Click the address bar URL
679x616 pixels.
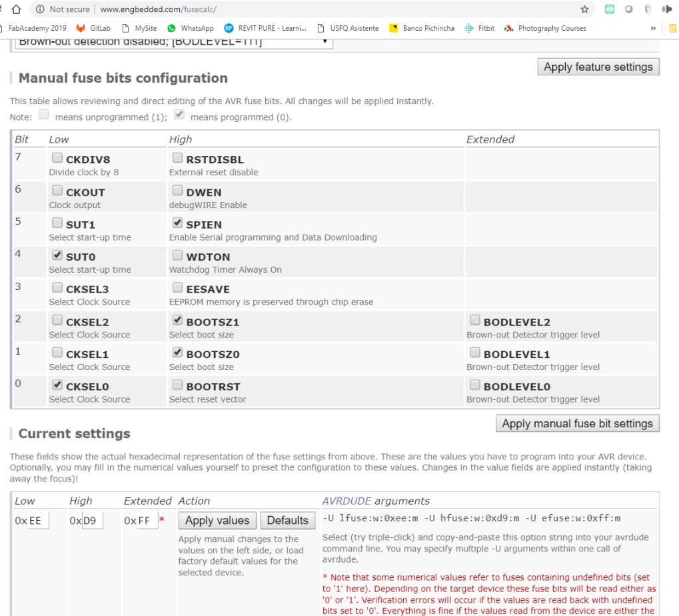158,9
